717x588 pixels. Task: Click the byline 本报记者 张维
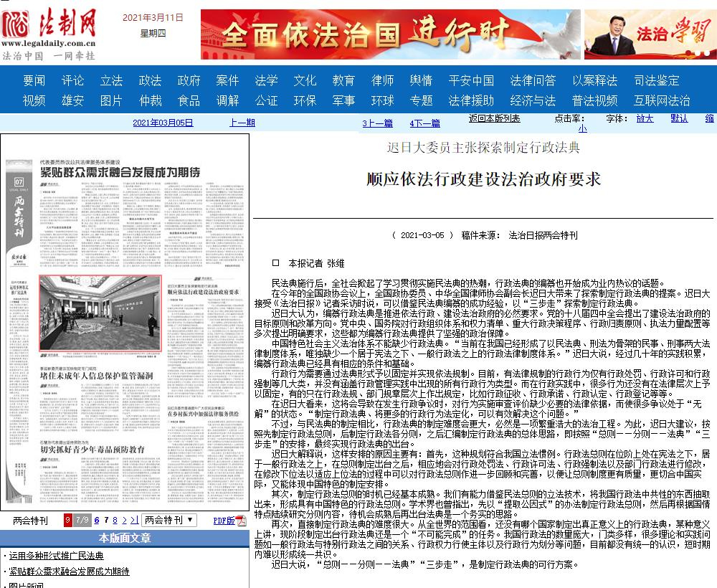pyautogui.click(x=316, y=263)
